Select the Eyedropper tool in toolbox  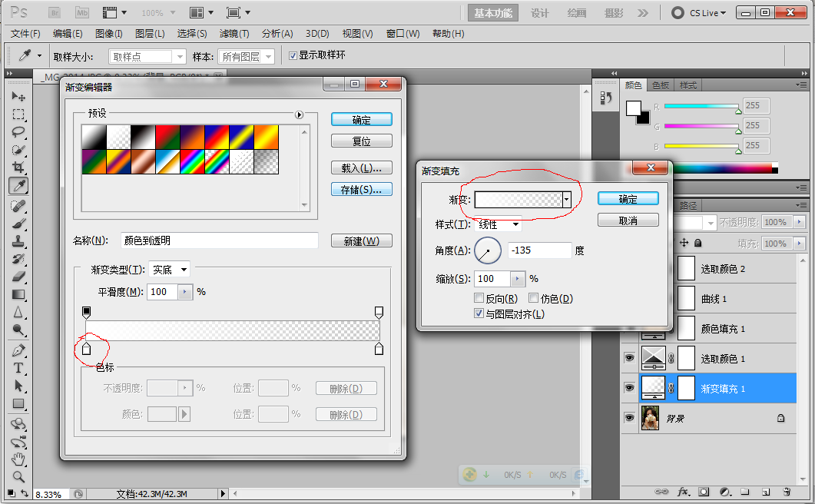click(18, 186)
